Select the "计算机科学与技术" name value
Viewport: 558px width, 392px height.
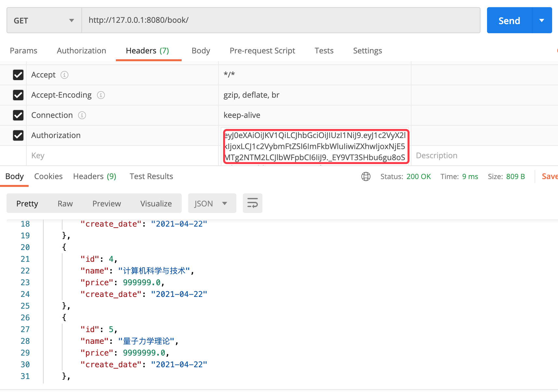point(154,271)
